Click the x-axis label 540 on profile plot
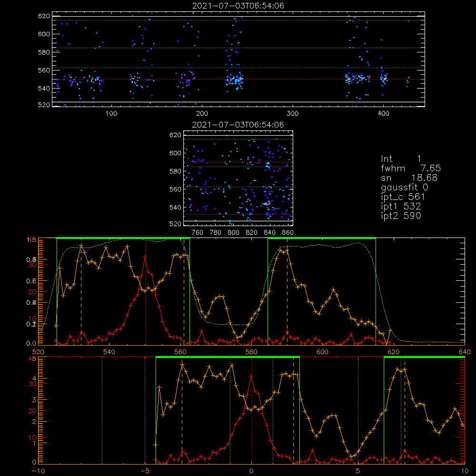Viewport: 476px width, 476px height. click(109, 352)
